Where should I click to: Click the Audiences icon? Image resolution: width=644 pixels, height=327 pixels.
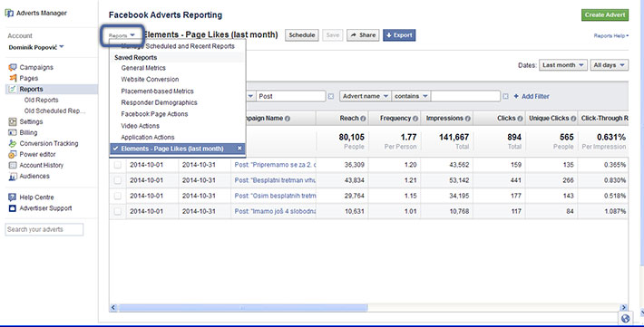13,177
